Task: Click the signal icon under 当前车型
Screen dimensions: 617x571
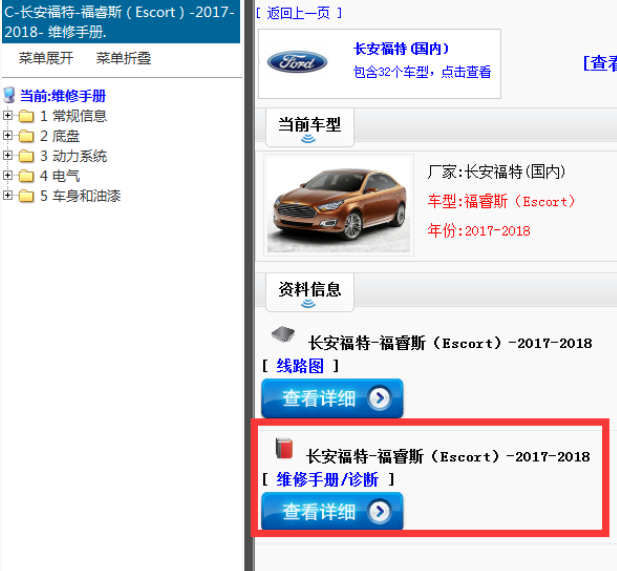Action: pos(308,139)
